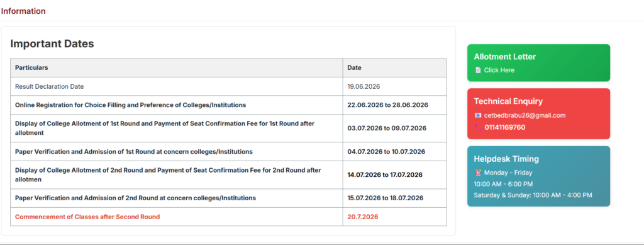
Task: Click the date range 14.07.2026 to 17.07.2026
Action: click(x=385, y=174)
